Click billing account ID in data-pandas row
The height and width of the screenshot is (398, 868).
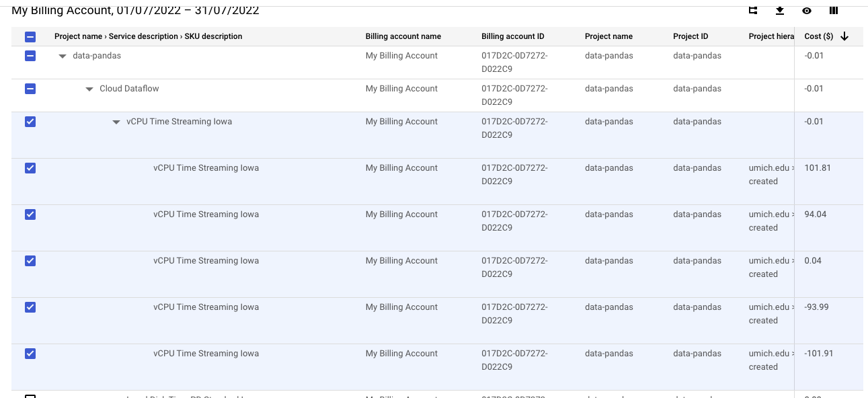point(514,63)
